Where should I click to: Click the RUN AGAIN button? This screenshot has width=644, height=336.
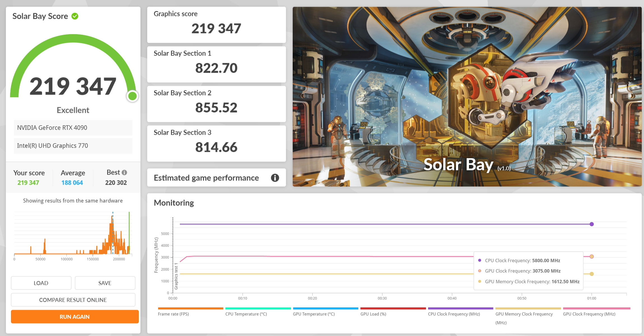coord(75,317)
